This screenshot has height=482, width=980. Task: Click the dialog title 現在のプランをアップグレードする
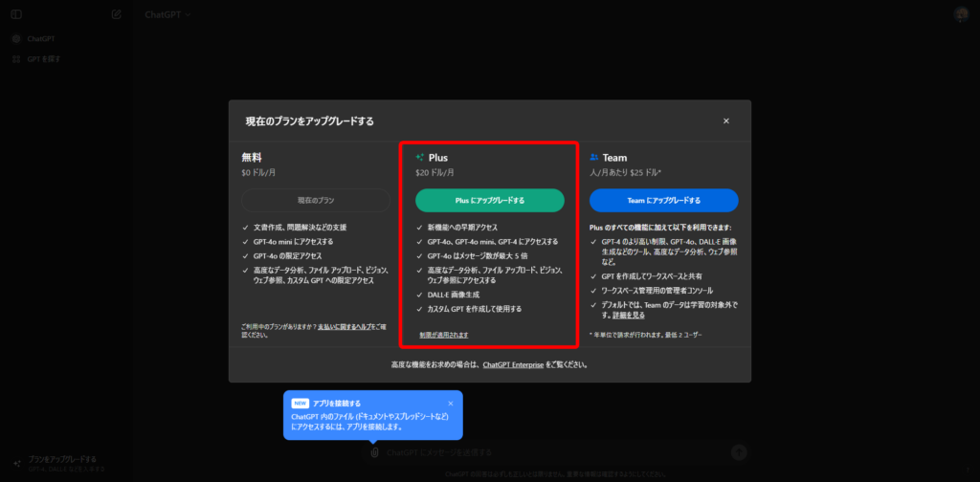310,121
